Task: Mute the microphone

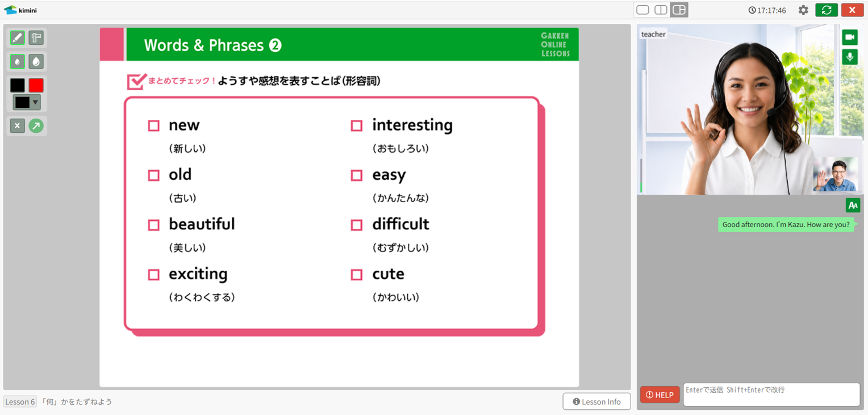Action: tap(850, 57)
